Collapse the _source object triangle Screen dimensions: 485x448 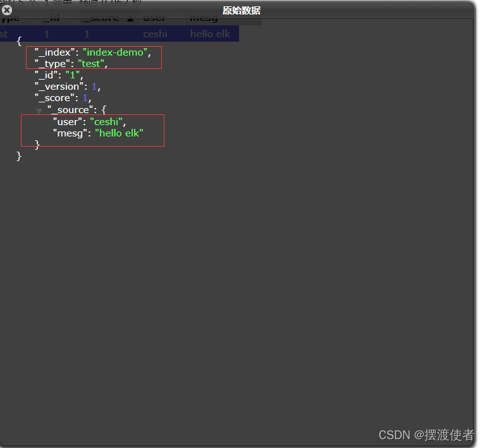click(39, 111)
